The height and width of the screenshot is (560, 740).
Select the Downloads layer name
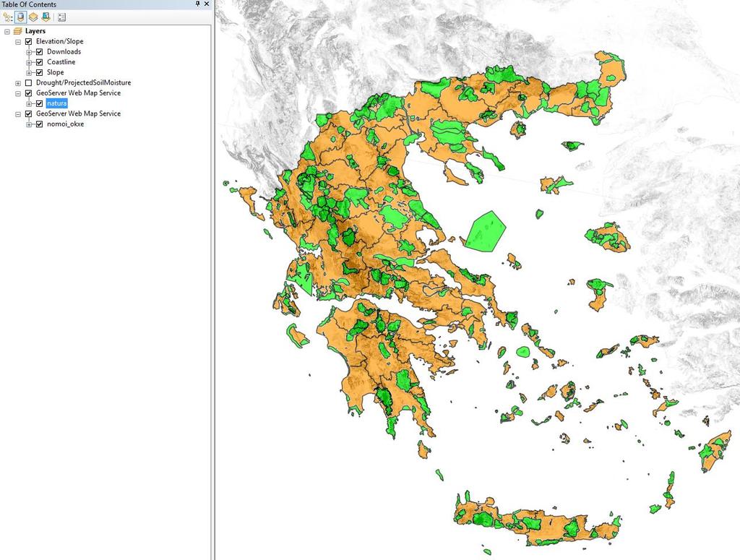click(64, 52)
